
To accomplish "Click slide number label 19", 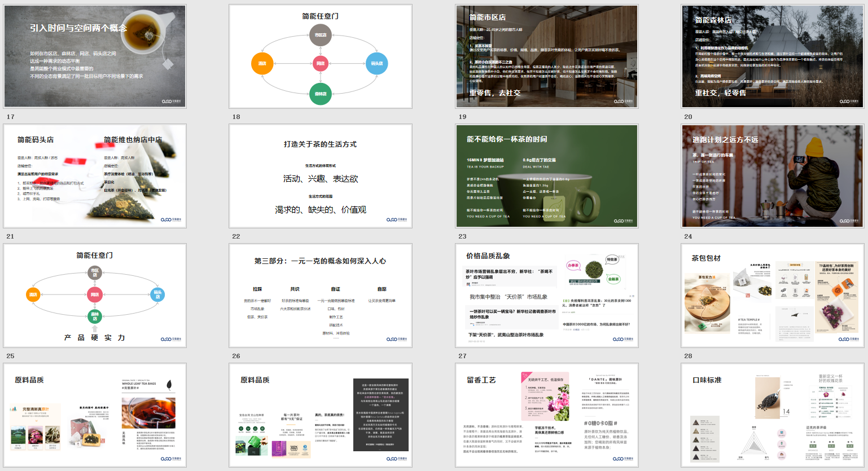I will click(x=463, y=117).
